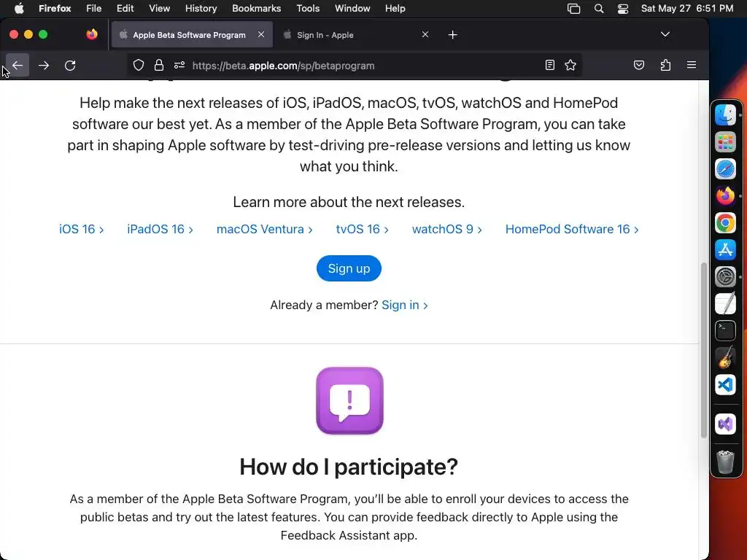Screen dimensions: 747x560
Task: Click the 'How do I participate?' heading
Action: tap(349, 467)
